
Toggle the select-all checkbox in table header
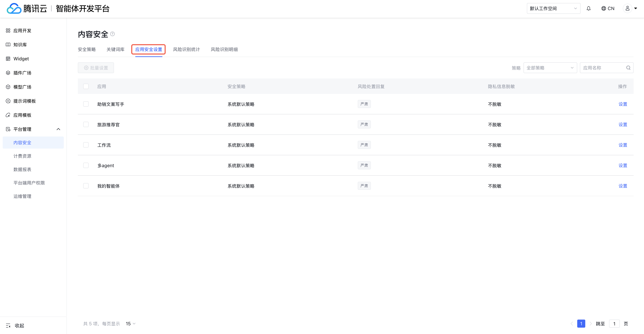(86, 87)
